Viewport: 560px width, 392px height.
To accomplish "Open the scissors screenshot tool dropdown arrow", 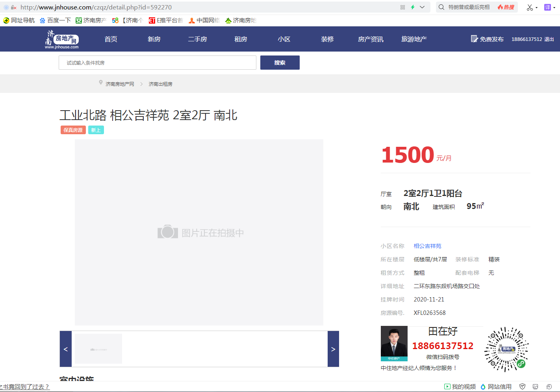I will click(536, 8).
